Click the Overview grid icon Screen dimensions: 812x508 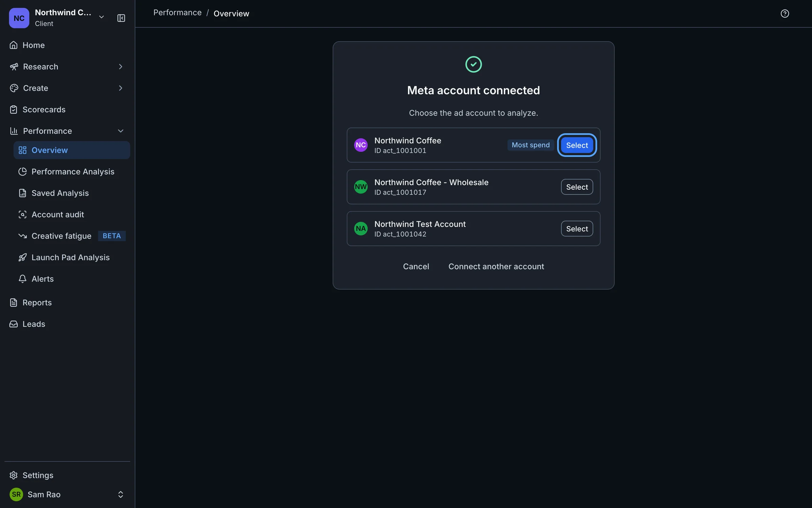pos(22,150)
